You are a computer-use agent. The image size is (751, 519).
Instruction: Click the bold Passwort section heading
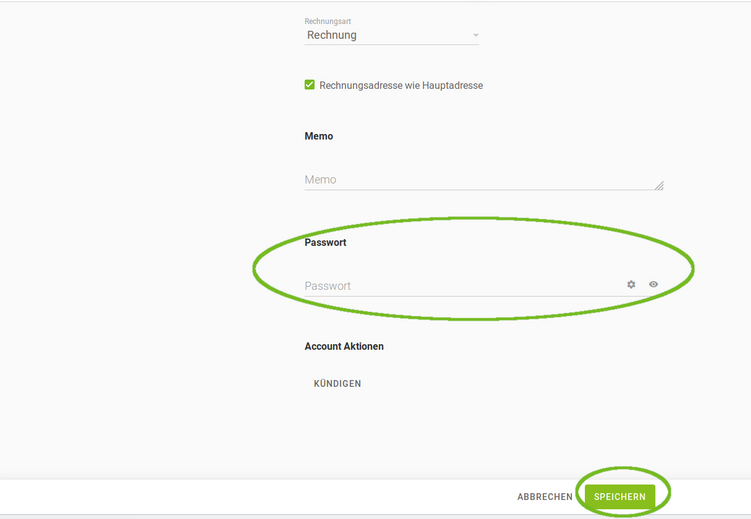pos(325,242)
